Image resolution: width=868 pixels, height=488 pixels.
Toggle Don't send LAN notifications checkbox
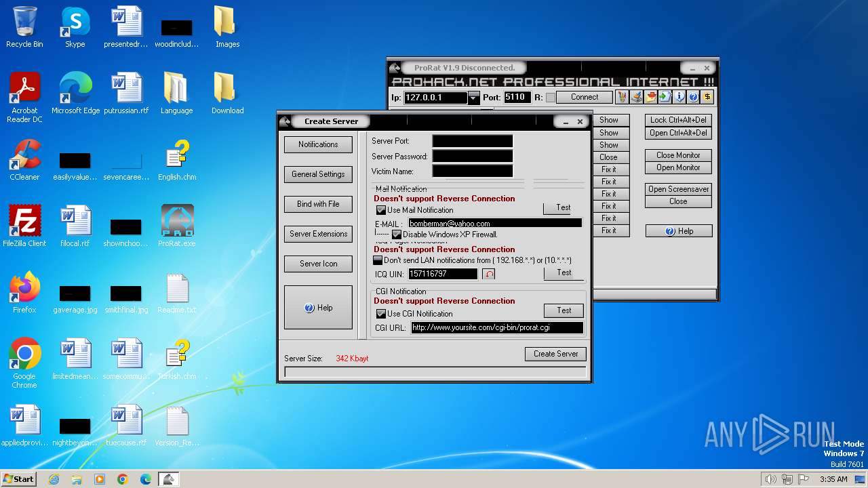tap(378, 260)
